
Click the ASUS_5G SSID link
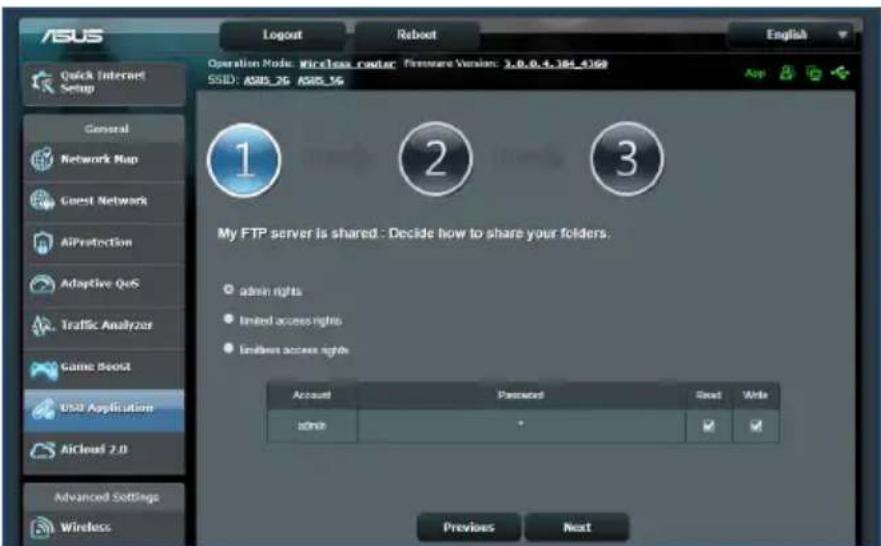[320, 80]
